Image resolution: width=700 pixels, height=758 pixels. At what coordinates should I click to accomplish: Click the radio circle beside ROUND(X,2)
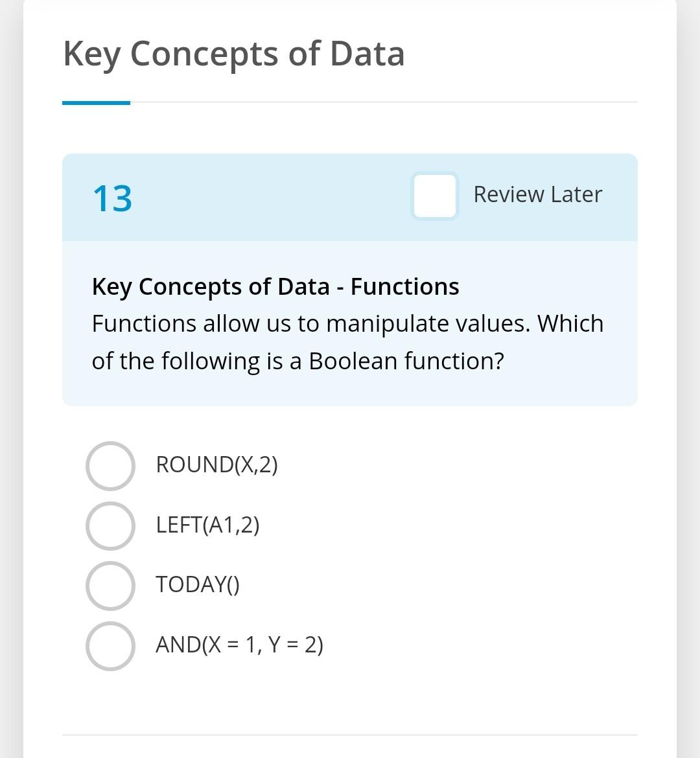pos(111,465)
